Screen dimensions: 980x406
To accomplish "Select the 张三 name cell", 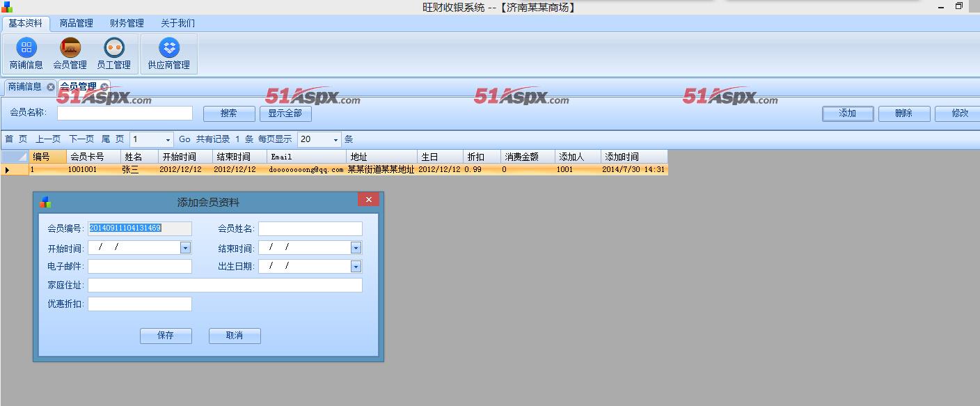I will [x=139, y=169].
